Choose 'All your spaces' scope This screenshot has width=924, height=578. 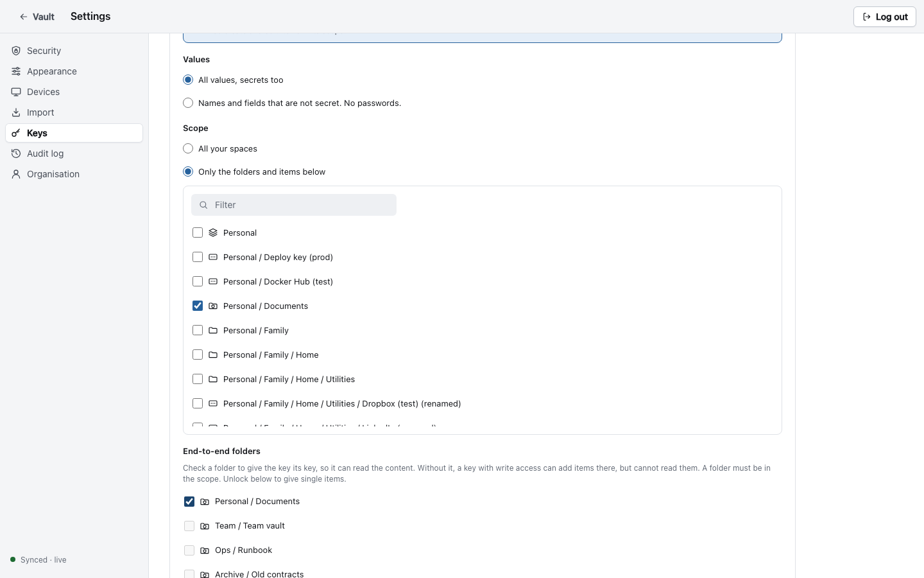point(188,148)
